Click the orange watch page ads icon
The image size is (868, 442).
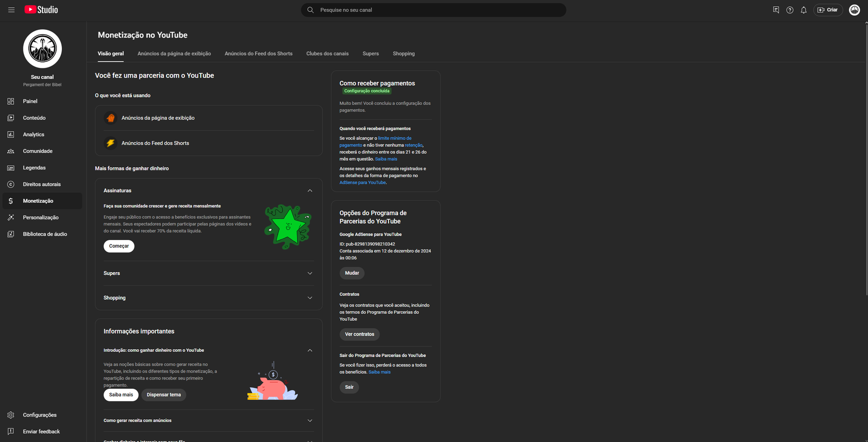(x=111, y=118)
